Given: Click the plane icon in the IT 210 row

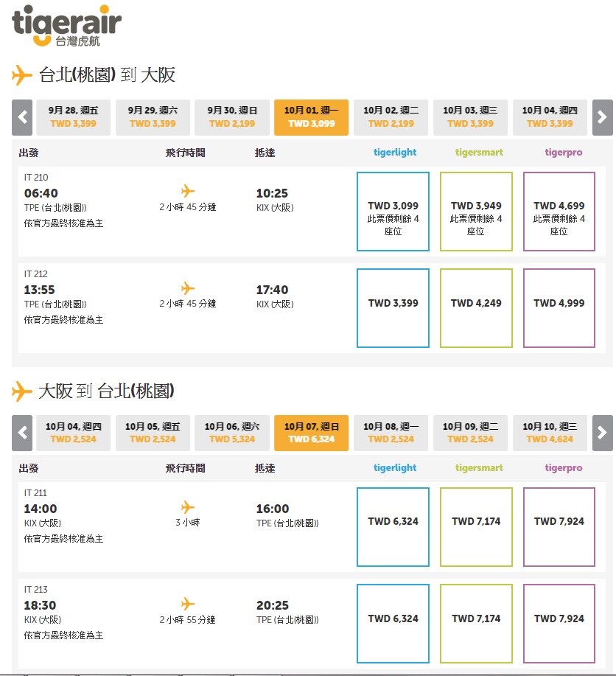Looking at the screenshot, I should pos(187,192).
